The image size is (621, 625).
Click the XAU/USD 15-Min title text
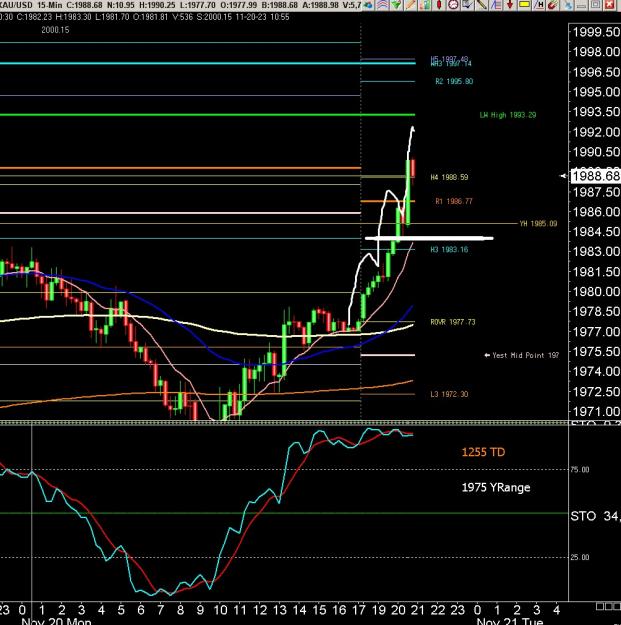tap(31, 5)
